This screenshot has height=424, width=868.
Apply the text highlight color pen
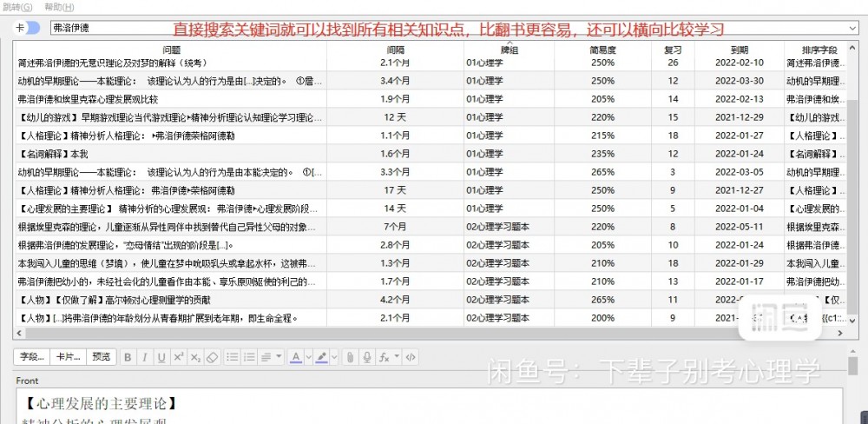(321, 357)
